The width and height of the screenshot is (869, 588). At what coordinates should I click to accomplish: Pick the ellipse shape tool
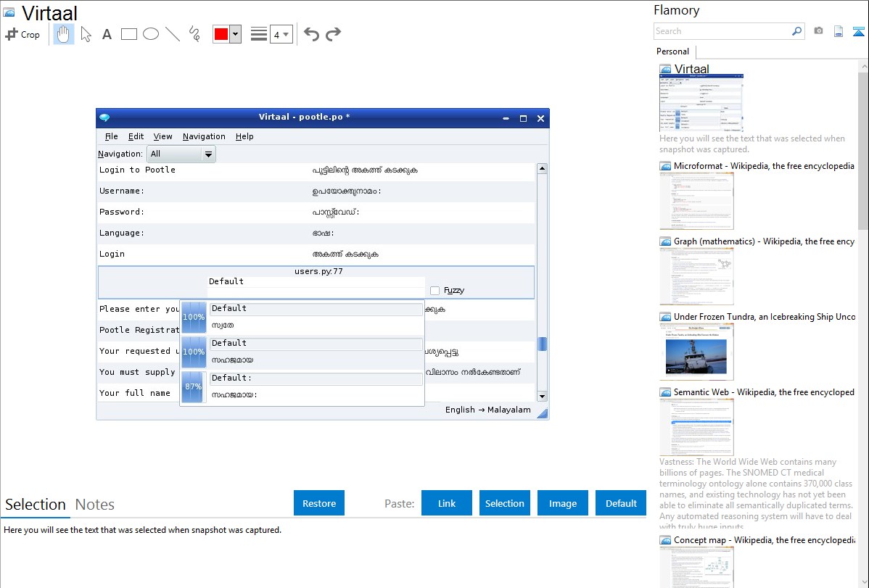(x=151, y=34)
